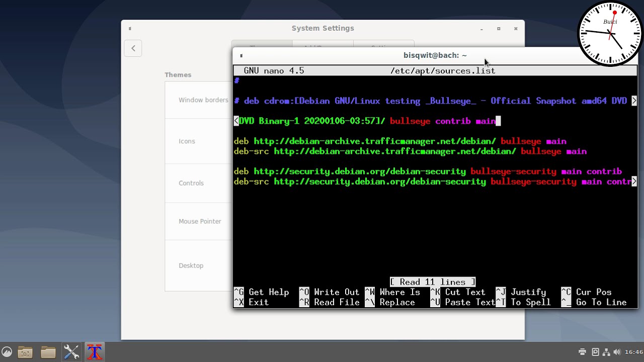Go back in System Settings
The image size is (644, 362).
point(133,48)
